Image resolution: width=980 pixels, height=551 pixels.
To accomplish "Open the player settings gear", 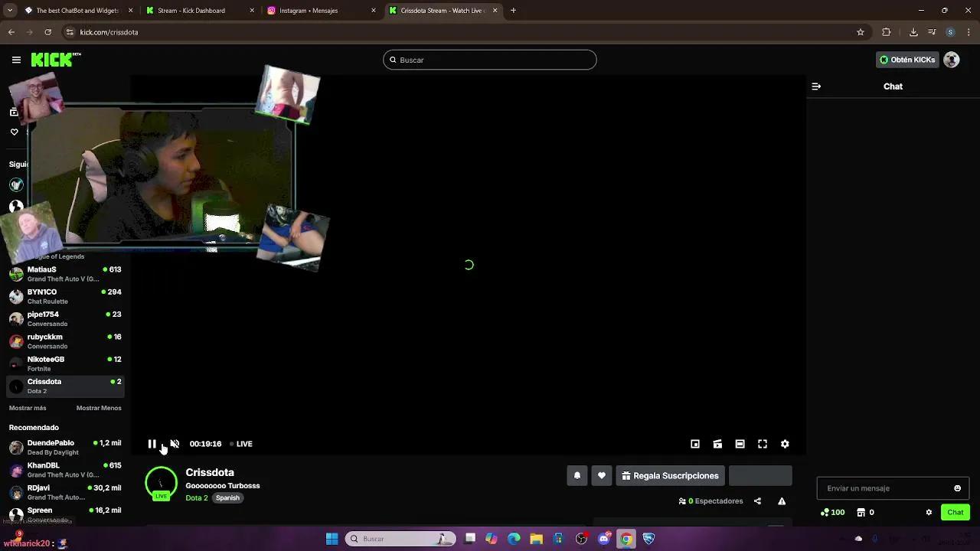I will click(x=784, y=444).
